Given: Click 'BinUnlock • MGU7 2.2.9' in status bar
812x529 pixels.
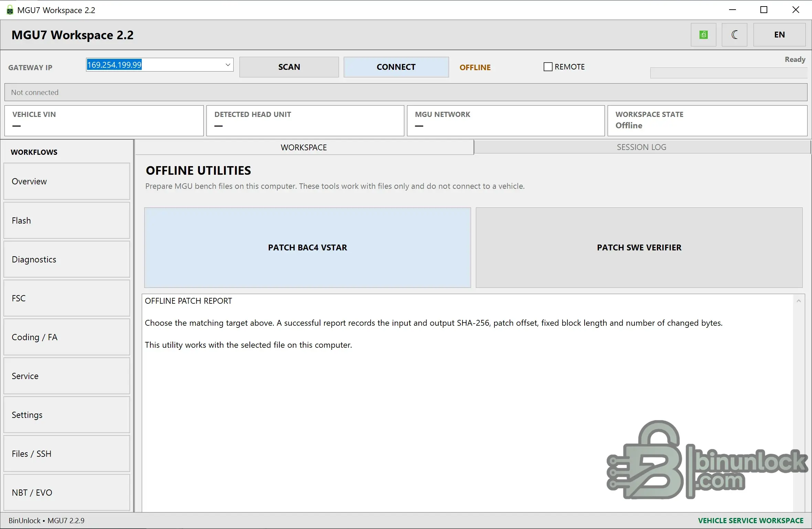Looking at the screenshot, I should click(x=46, y=521).
